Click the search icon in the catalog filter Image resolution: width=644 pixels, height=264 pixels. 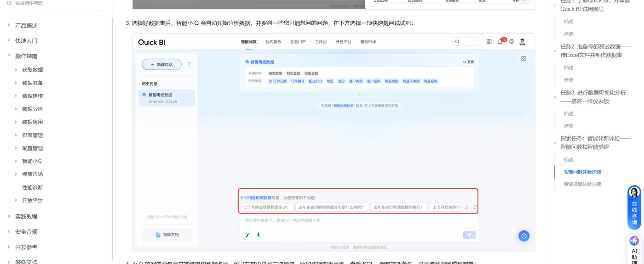[9, 3]
